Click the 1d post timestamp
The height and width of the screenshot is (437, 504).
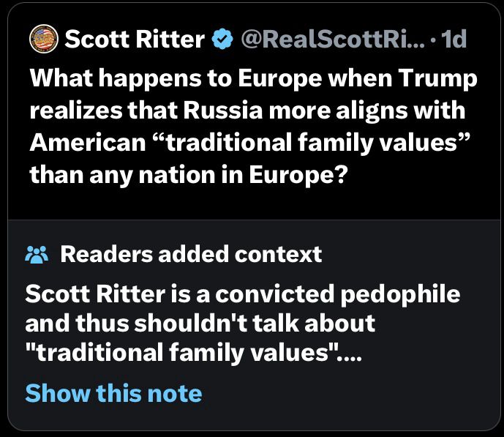pos(454,39)
